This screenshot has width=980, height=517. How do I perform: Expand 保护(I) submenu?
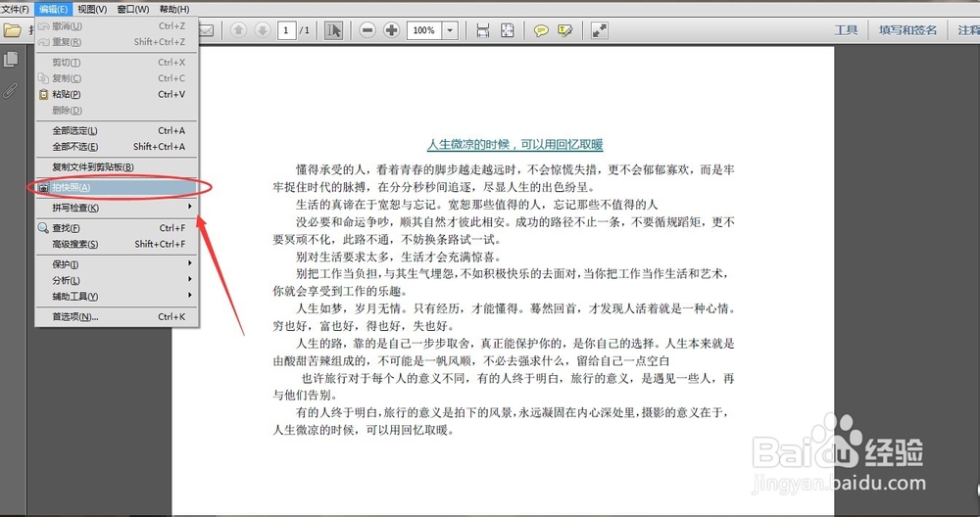point(117,264)
